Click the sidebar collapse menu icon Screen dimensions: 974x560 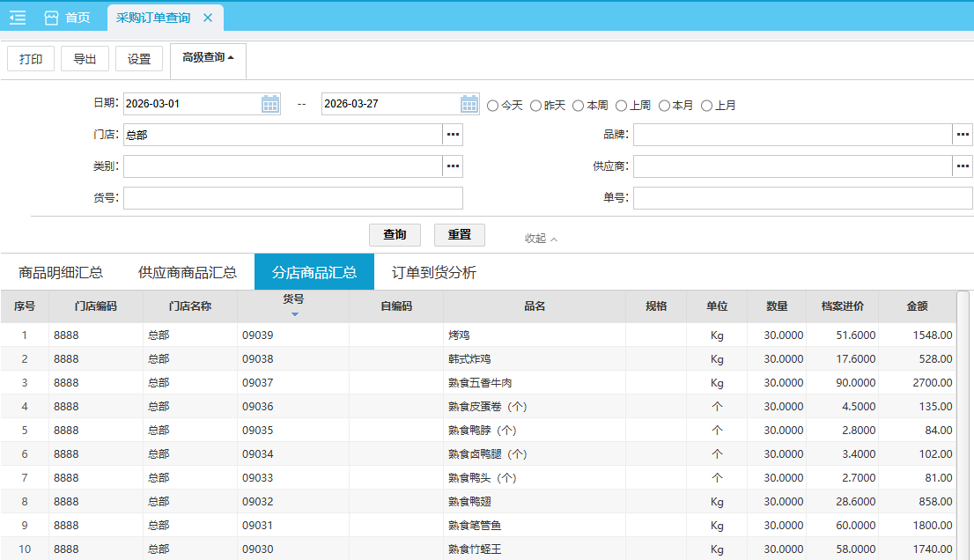(x=18, y=18)
